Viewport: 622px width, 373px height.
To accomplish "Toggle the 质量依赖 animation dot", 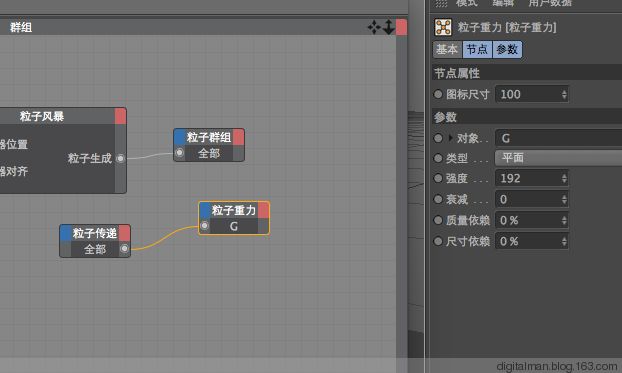I will (x=438, y=220).
